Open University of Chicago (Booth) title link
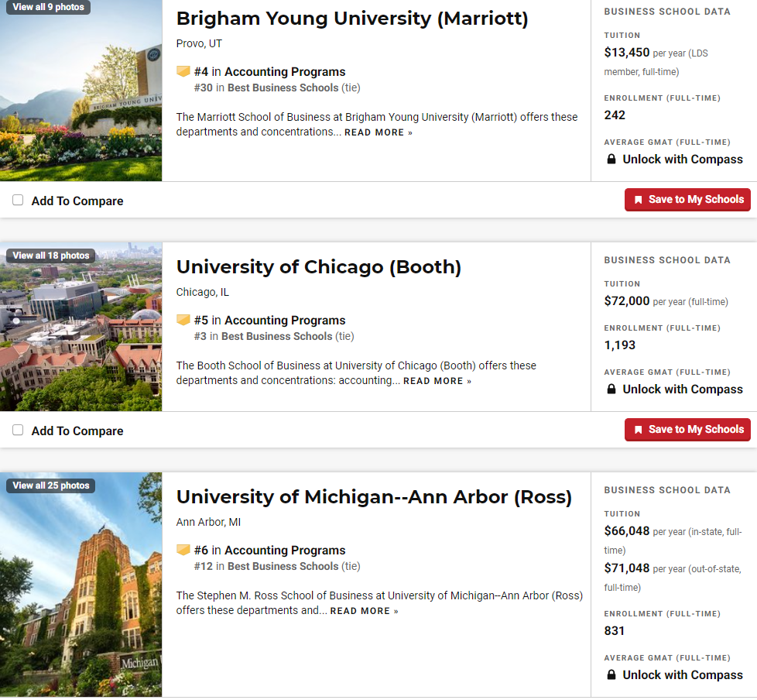 [319, 266]
